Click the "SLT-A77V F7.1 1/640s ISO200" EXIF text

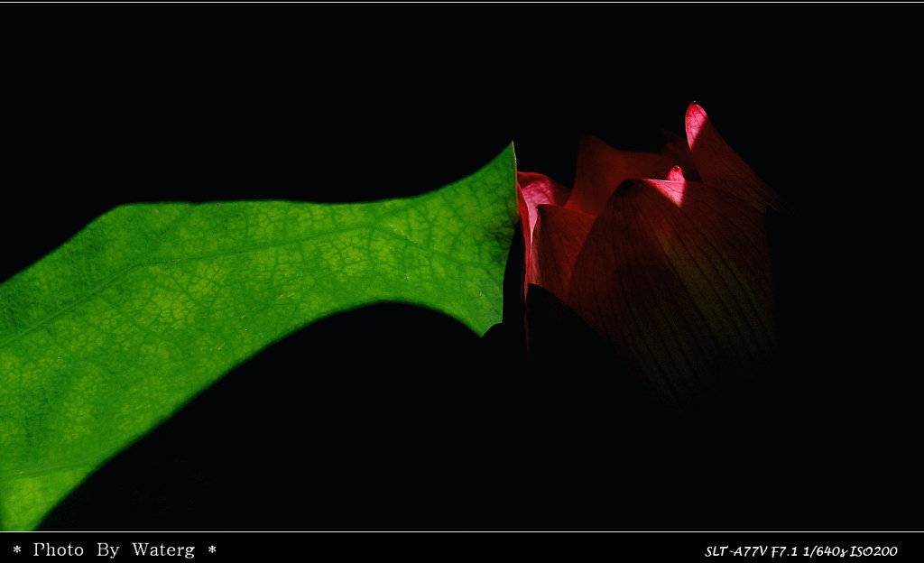(801, 551)
